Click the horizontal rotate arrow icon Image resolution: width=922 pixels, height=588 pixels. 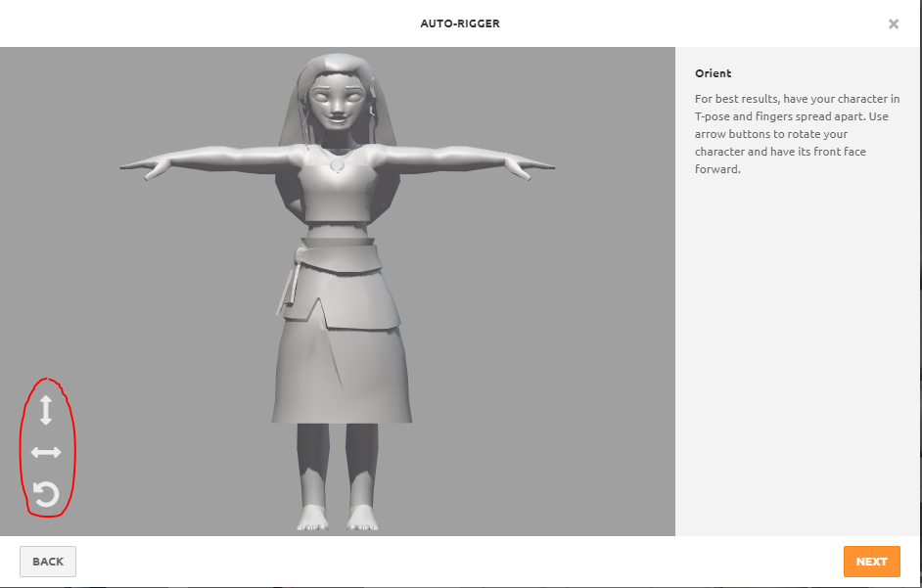(x=46, y=452)
